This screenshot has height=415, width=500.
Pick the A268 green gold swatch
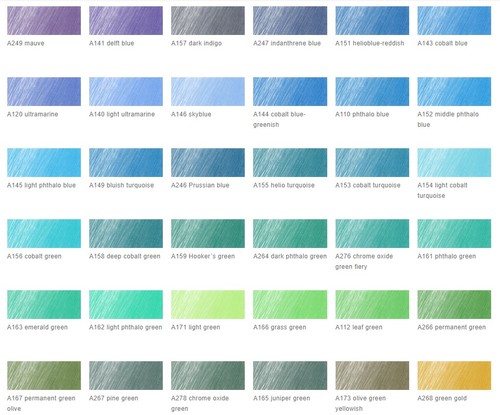(454, 375)
